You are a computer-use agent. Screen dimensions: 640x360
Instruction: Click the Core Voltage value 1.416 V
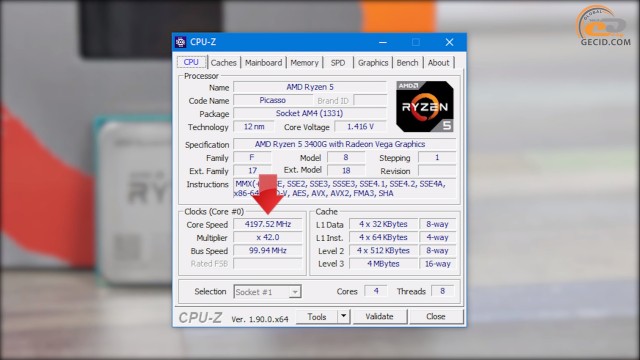pos(360,127)
